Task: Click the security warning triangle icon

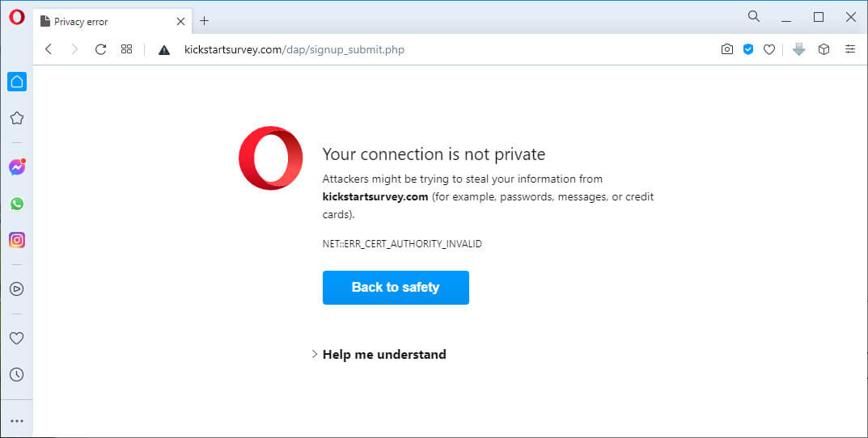Action: (164, 50)
